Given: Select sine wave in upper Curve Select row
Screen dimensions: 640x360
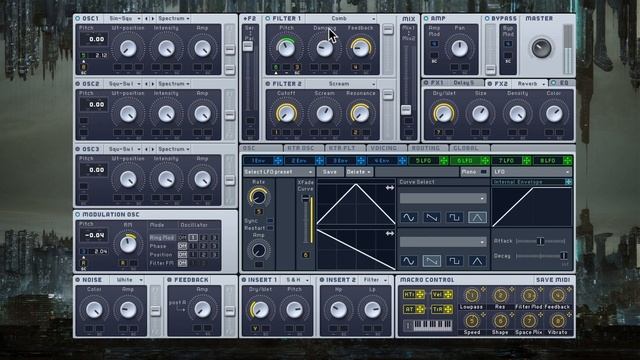Looking at the screenshot, I should click(x=409, y=218).
